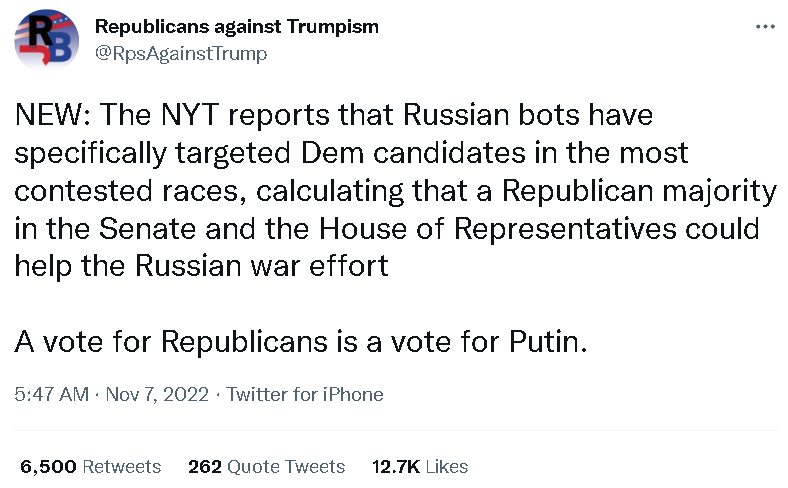
Task: Show the 12.7K Likes list
Action: (420, 466)
